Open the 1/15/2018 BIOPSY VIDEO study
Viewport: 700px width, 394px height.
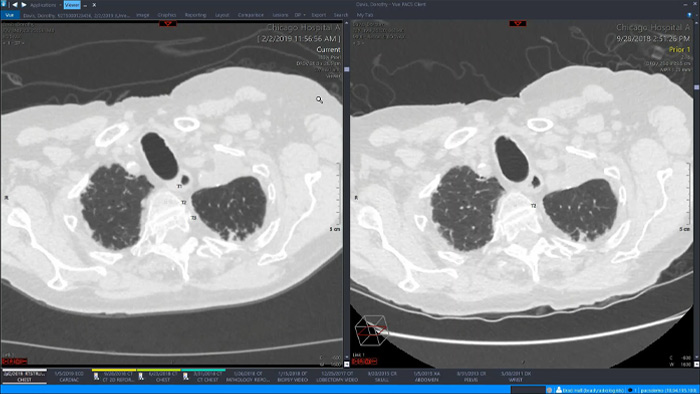[x=292, y=377]
